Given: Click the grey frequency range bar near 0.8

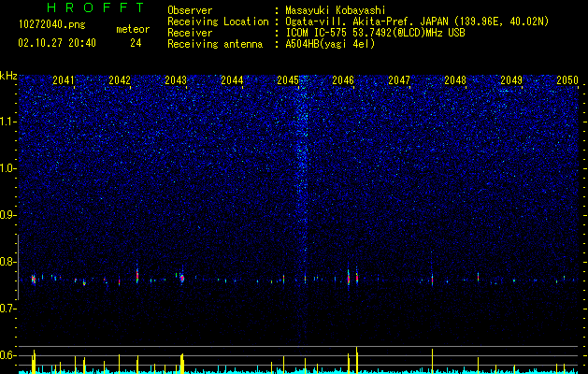Looking at the screenshot, I should point(18,267).
